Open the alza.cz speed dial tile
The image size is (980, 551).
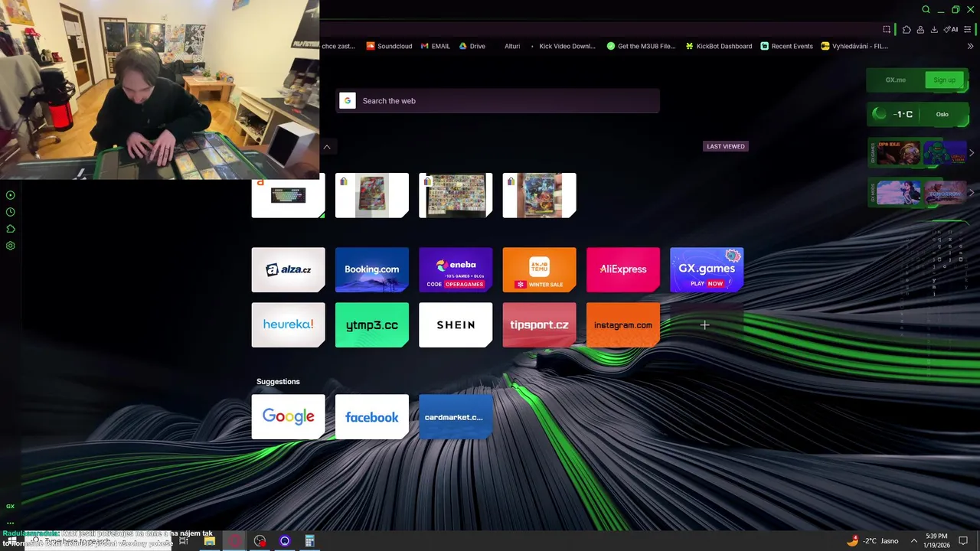(288, 269)
